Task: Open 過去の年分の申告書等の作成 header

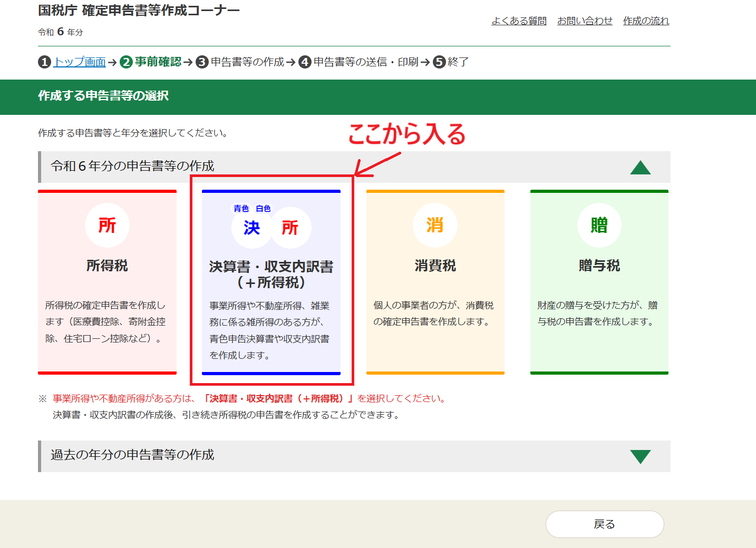Action: pyautogui.click(x=132, y=455)
